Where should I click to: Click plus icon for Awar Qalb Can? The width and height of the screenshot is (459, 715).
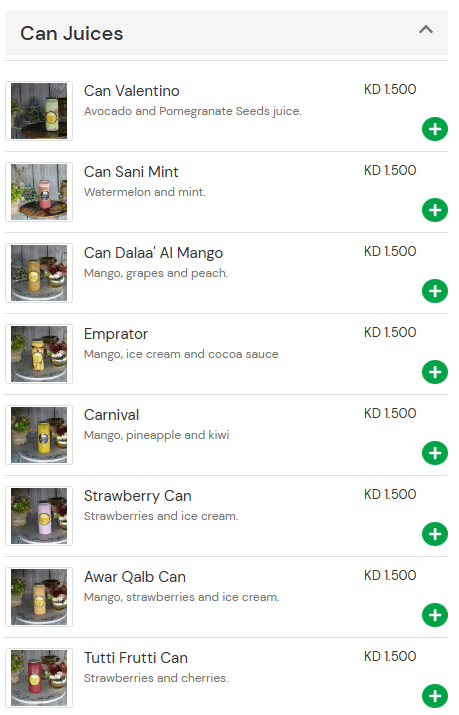435,615
